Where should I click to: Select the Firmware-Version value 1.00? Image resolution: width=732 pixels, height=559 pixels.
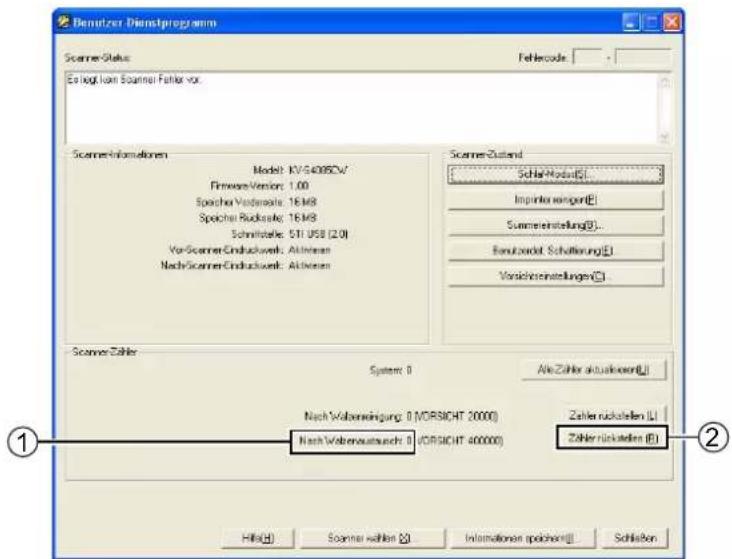[299, 186]
